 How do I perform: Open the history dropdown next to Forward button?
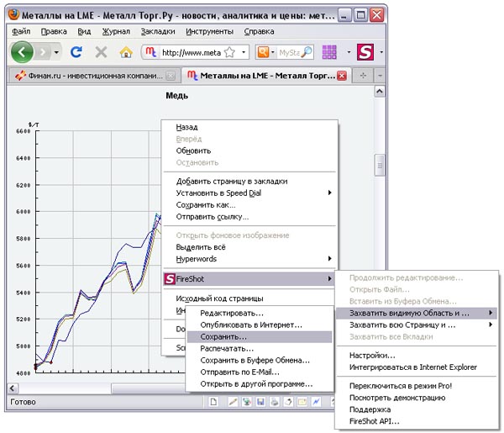click(56, 52)
